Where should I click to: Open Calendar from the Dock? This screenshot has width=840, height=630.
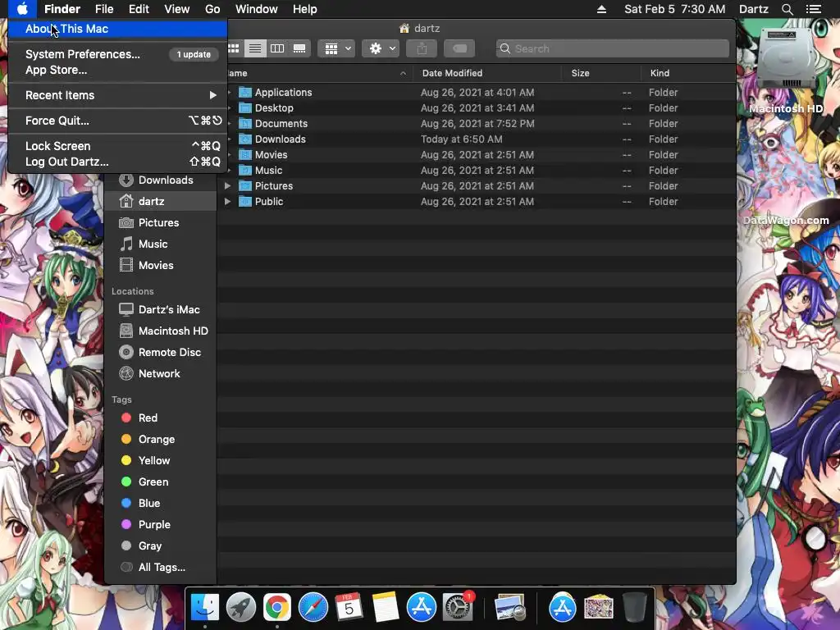point(349,608)
